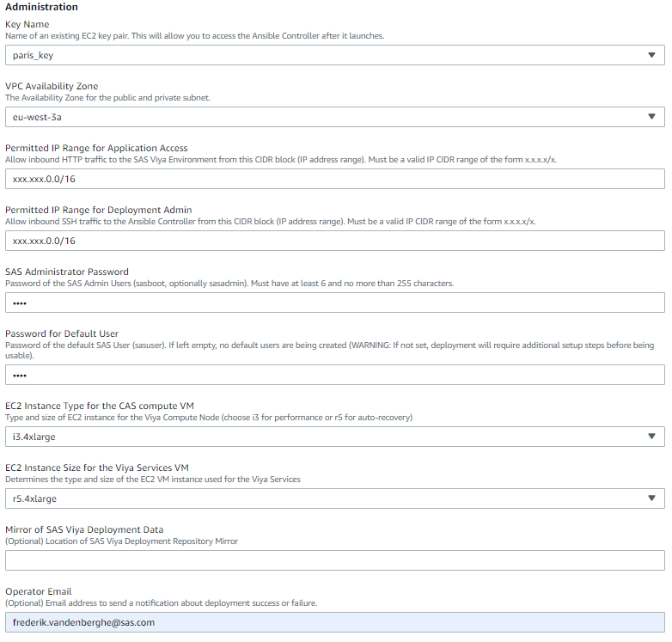Click the 'Permitted IP Range for Deployment Admin' label
This screenshot has height=642, width=672.
click(99, 210)
